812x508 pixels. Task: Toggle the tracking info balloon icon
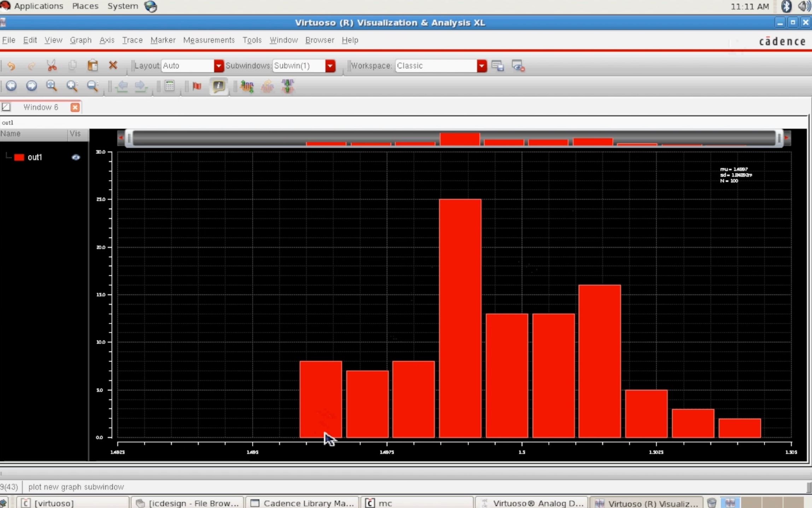point(218,86)
